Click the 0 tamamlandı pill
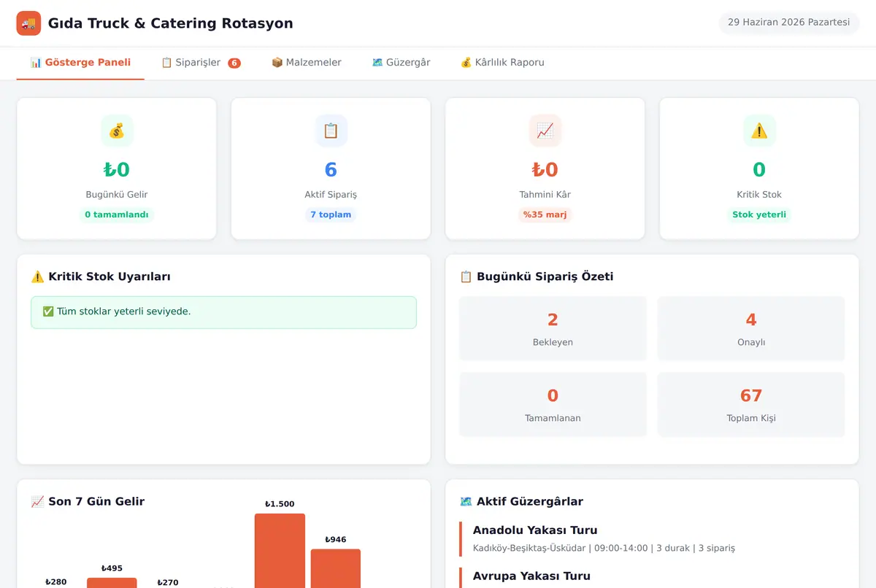Viewport: 876px width, 588px height. [117, 214]
